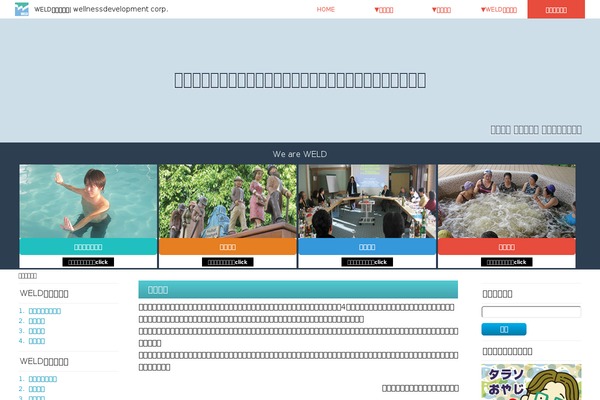Viewport: 600px width, 400px height.
Task: Open link number 1 in second WELD sidebar list
Action: pyautogui.click(x=43, y=379)
